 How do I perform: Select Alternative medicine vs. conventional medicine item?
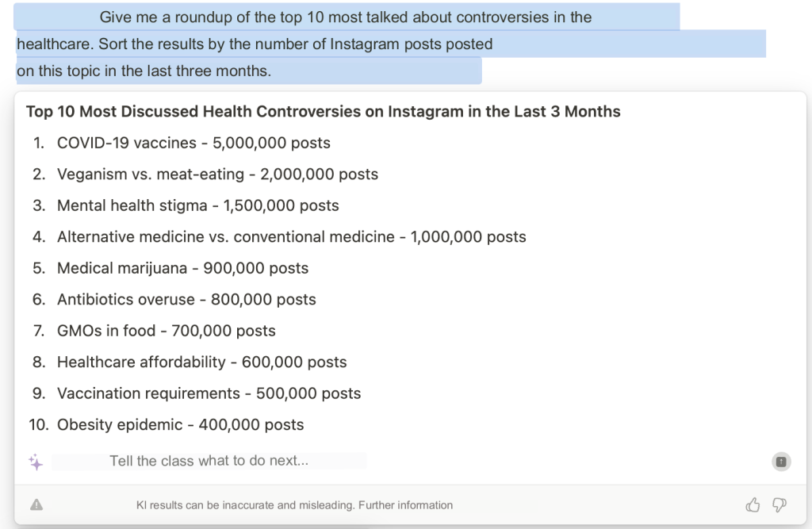click(291, 237)
